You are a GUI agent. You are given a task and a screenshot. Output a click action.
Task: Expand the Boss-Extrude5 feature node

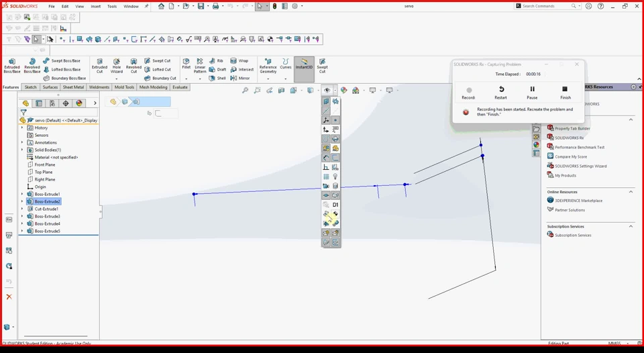[22, 231]
